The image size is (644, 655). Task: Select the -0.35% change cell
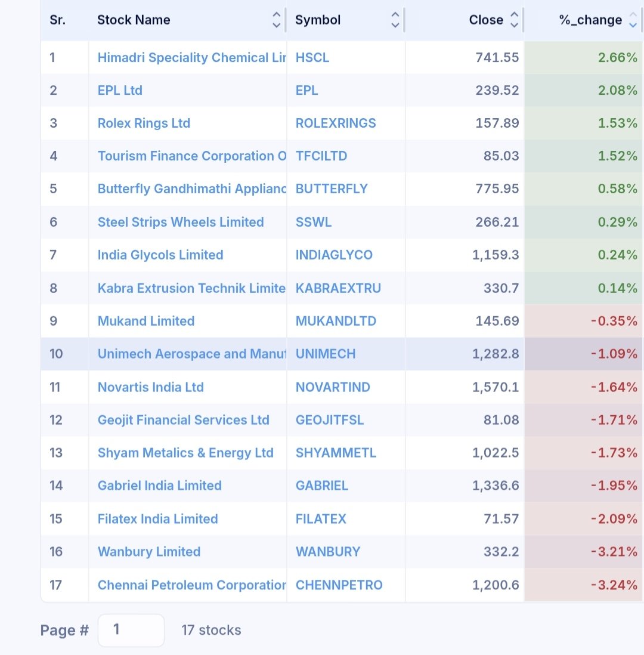(x=583, y=321)
